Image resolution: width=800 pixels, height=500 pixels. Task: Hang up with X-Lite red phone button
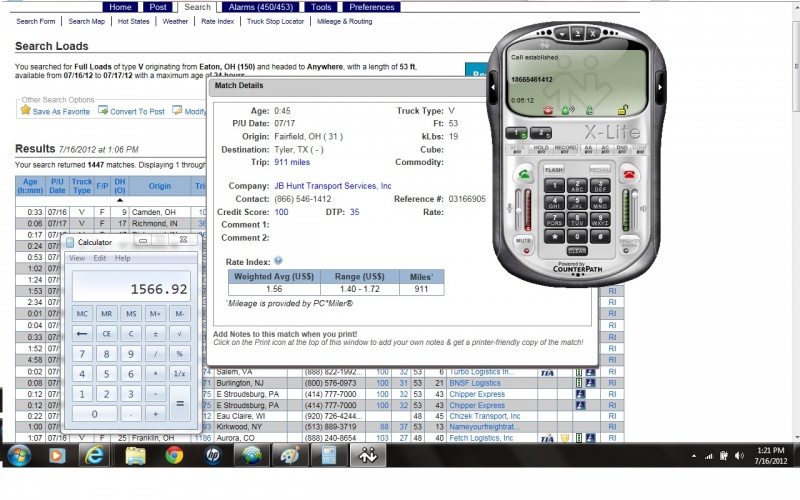coord(629,174)
